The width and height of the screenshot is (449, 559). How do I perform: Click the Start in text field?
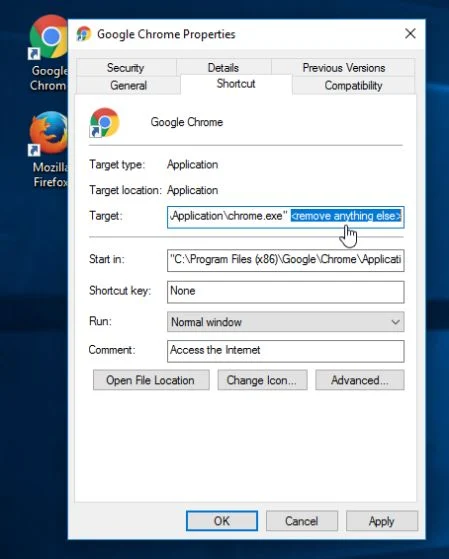tap(285, 260)
